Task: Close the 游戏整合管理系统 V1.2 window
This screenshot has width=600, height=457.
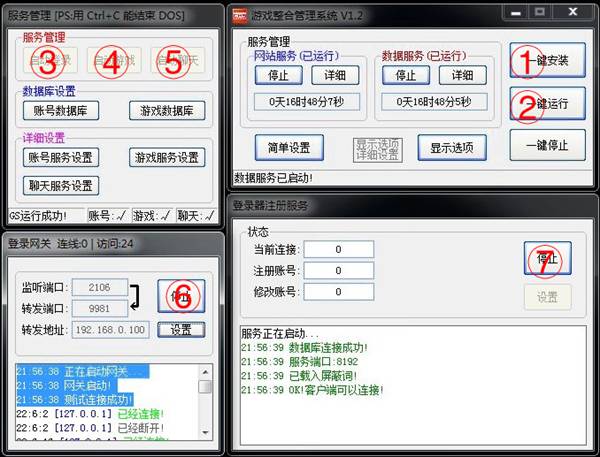Action: pos(573,13)
